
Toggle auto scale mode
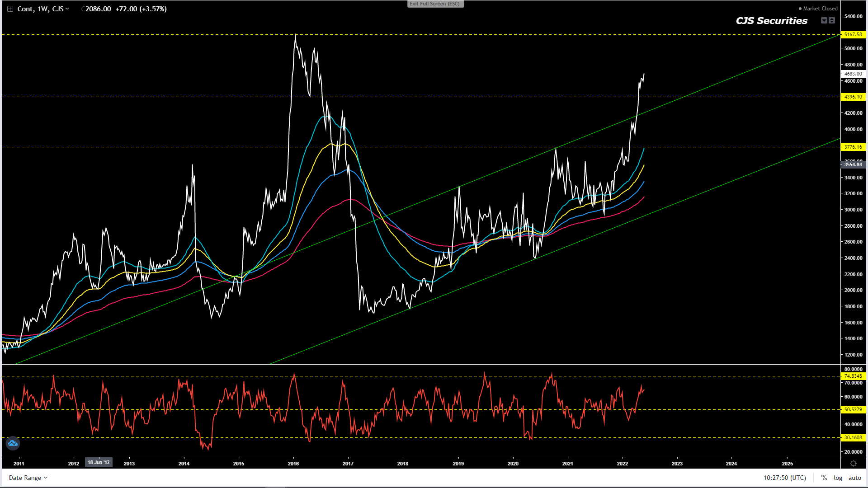(x=854, y=478)
